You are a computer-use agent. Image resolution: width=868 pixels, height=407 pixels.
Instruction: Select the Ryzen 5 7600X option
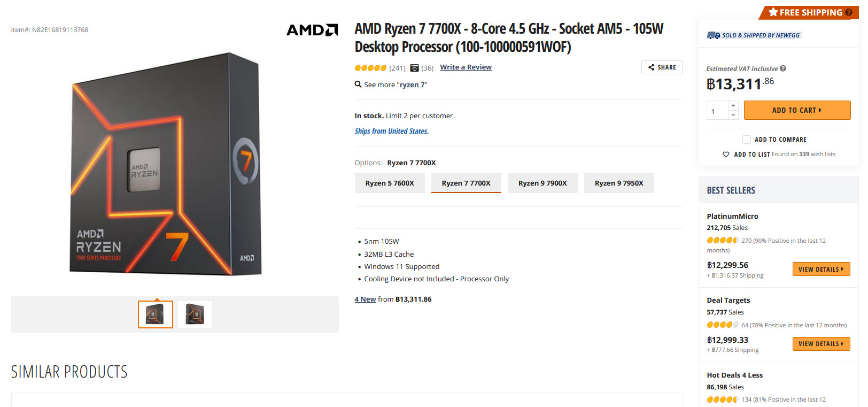coord(390,182)
